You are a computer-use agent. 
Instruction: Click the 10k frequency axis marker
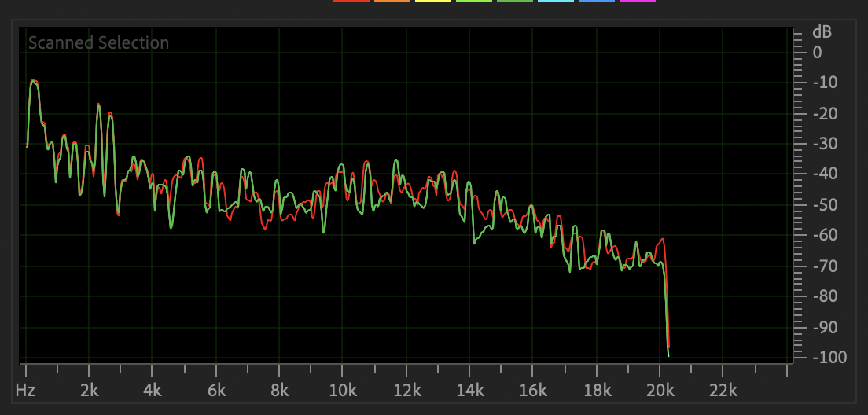click(343, 390)
